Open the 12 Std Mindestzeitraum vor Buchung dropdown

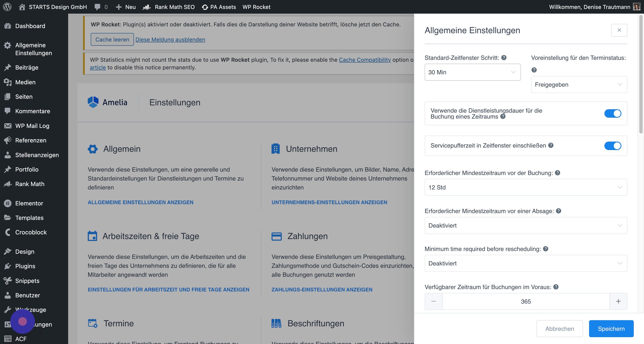[x=526, y=187]
